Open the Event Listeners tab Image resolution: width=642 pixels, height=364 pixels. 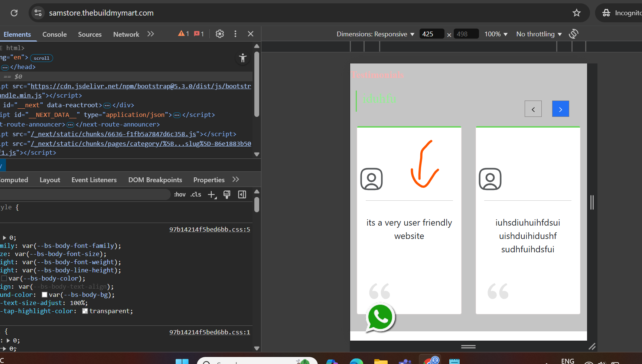[94, 180]
